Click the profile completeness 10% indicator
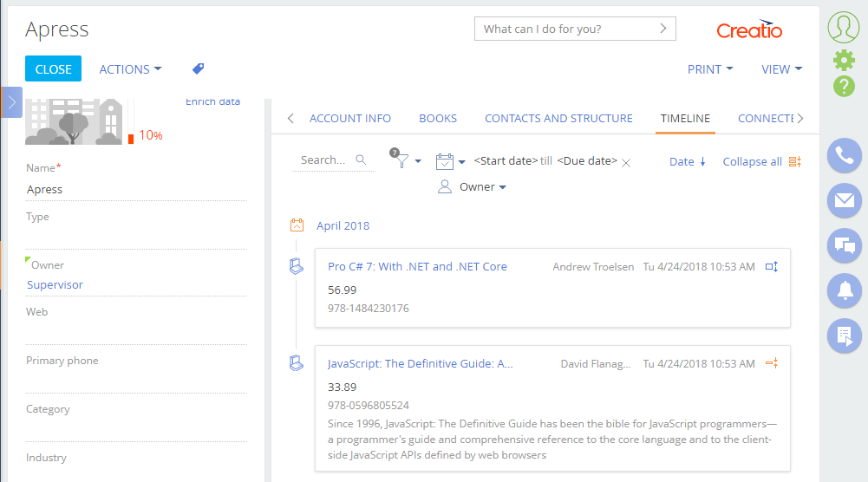 [x=150, y=135]
